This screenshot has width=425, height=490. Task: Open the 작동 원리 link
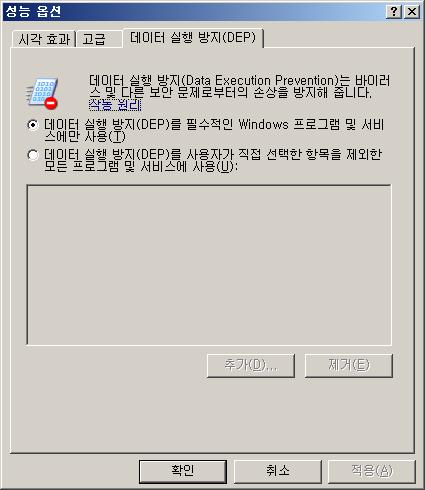[x=115, y=105]
